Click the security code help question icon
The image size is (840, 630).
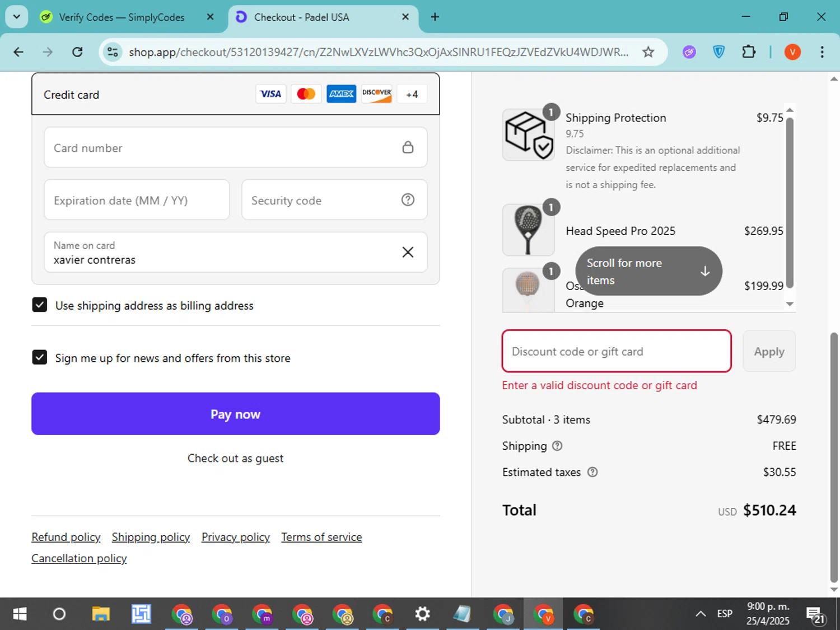[408, 199]
